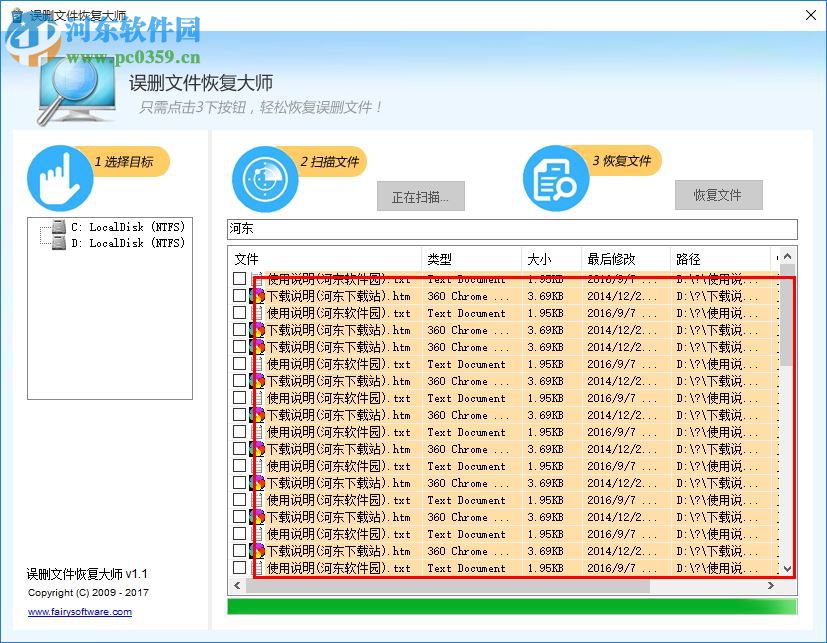827x643 pixels.
Task: Click the circular 扫描文件 scanner icon
Action: [x=263, y=180]
